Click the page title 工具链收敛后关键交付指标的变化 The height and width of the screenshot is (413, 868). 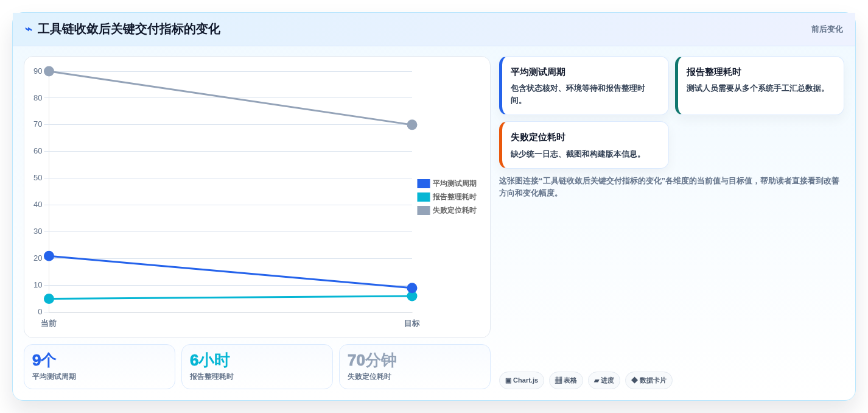129,29
